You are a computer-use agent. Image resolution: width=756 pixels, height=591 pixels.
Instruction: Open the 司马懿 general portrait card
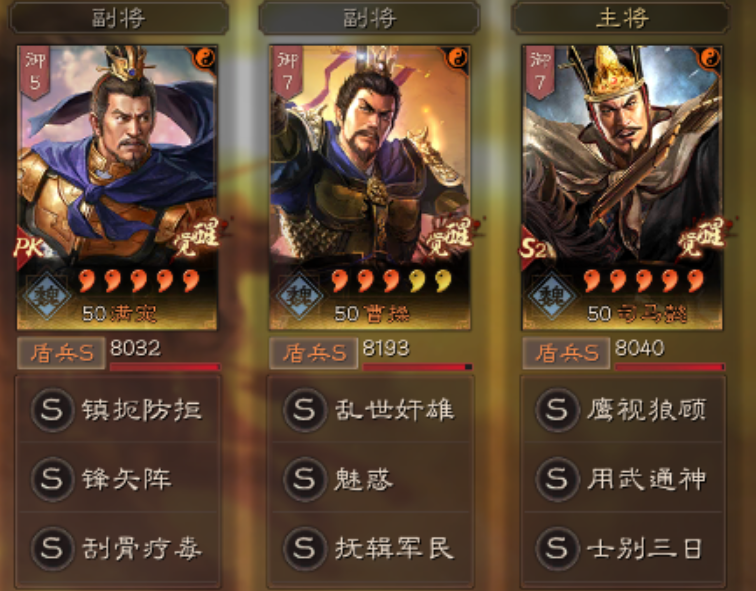click(622, 188)
